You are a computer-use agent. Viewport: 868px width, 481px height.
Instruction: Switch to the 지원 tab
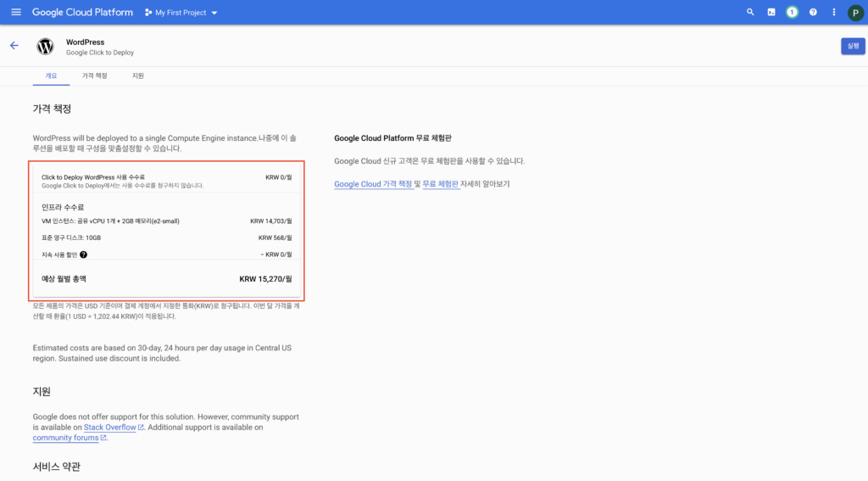tap(138, 76)
